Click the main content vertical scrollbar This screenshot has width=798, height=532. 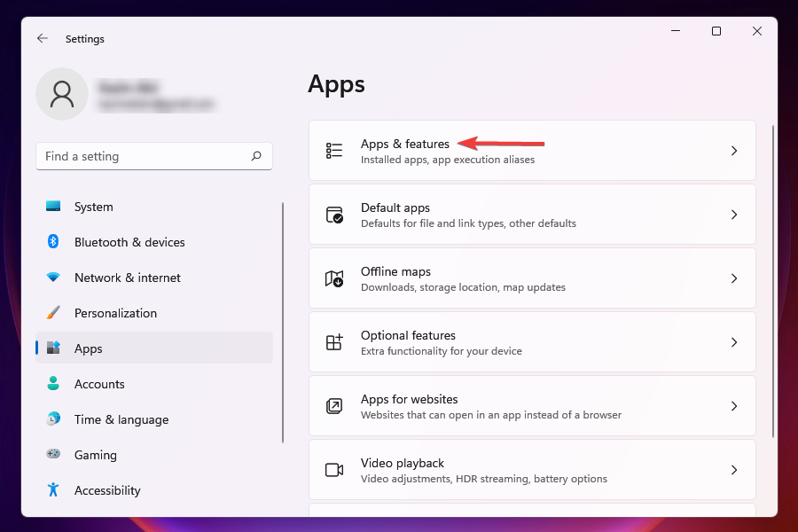(x=773, y=280)
